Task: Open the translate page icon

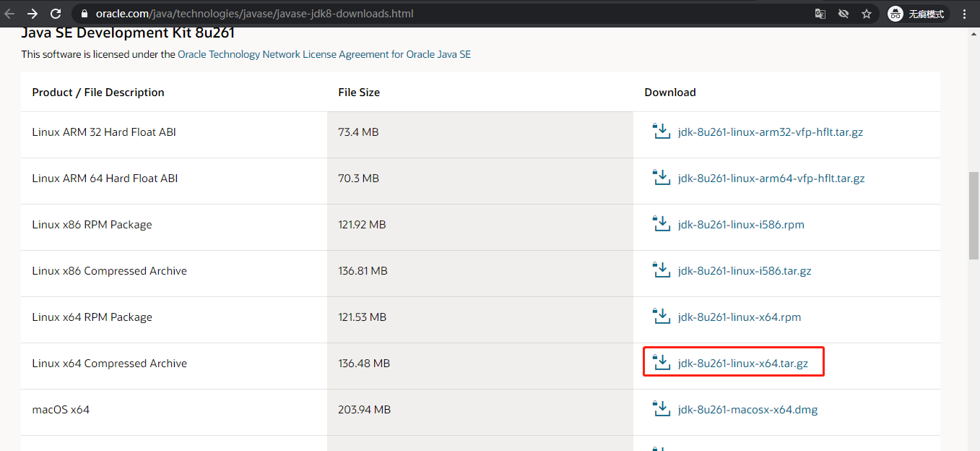Action: 820,14
